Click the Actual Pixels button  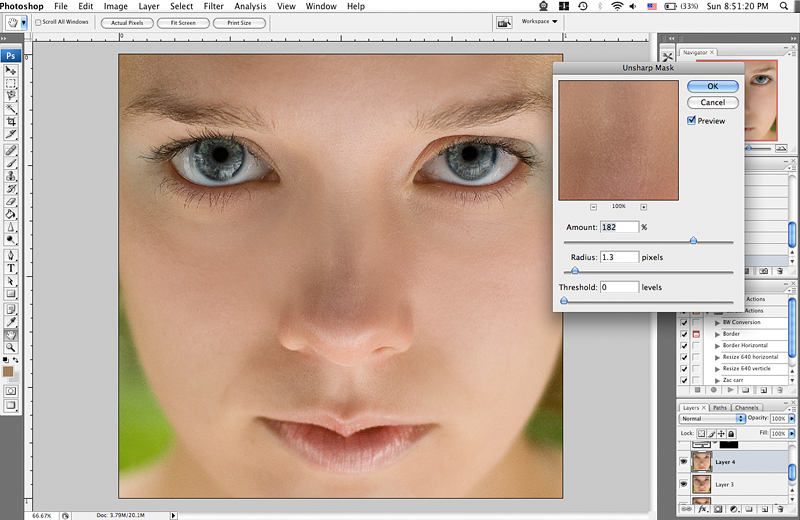pyautogui.click(x=127, y=23)
